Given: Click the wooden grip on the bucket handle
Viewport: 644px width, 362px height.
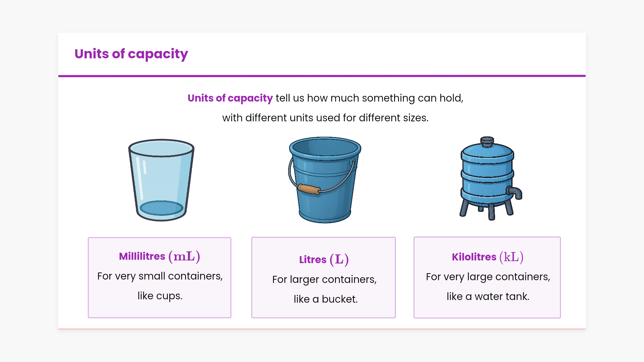Looking at the screenshot, I should 309,189.
